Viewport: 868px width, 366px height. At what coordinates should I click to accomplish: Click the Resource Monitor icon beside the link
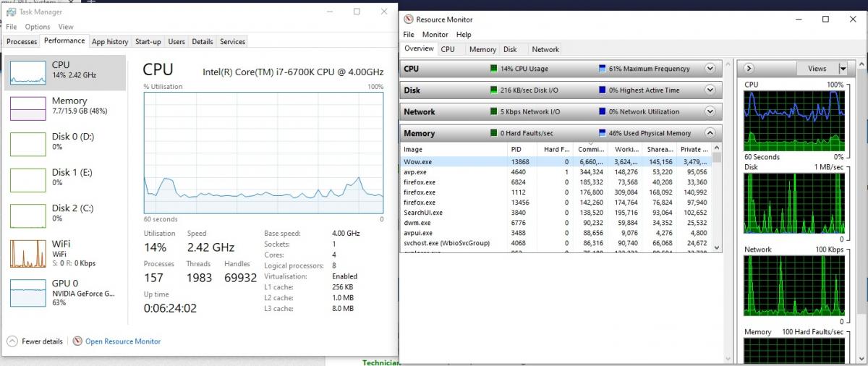tap(77, 341)
